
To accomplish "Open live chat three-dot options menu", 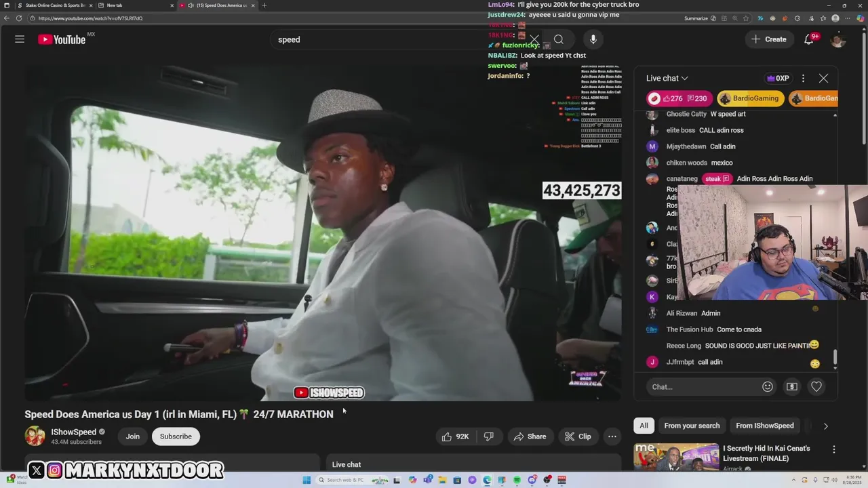I will (x=803, y=78).
